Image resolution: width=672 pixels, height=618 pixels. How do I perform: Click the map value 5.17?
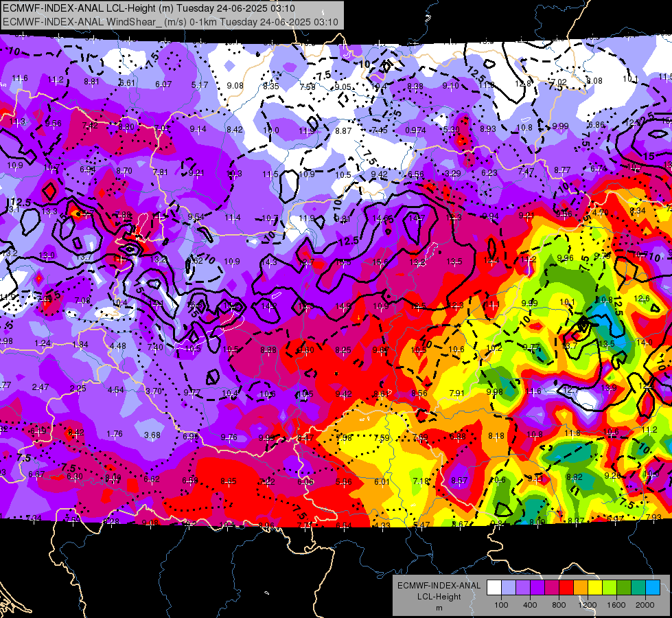pos(200,85)
